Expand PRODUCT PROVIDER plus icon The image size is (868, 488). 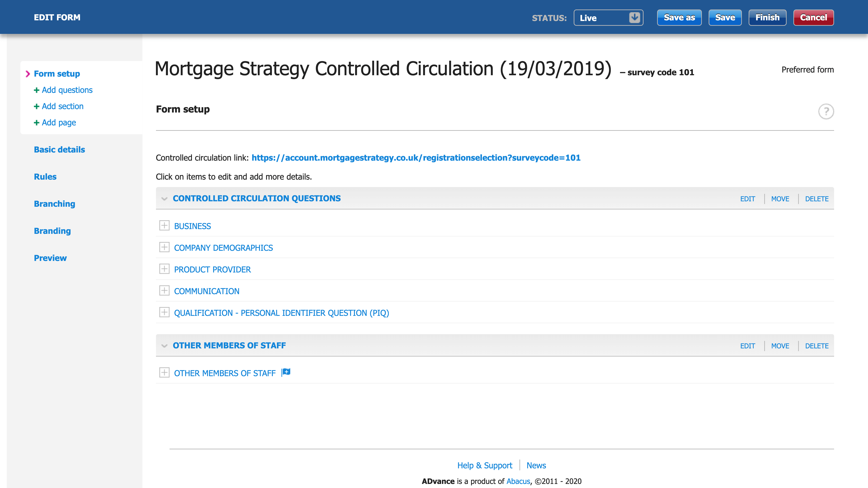click(164, 269)
